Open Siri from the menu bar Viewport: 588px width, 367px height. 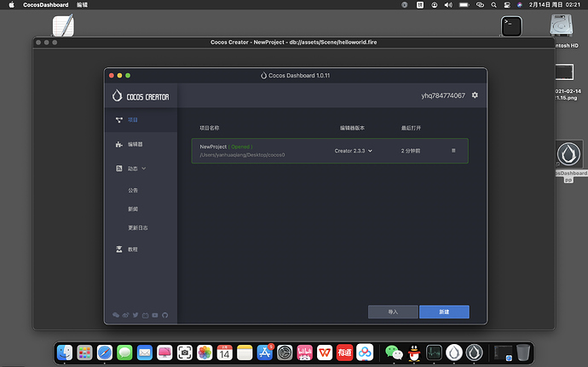(x=520, y=5)
